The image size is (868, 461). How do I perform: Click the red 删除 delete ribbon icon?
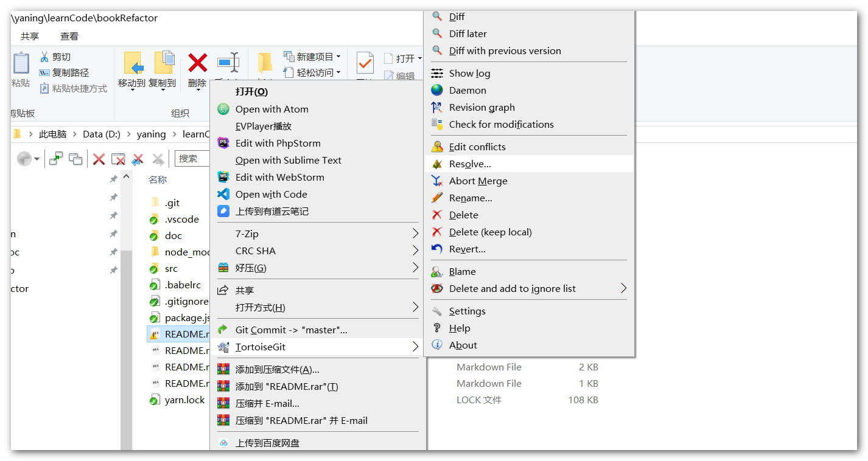coord(197,63)
